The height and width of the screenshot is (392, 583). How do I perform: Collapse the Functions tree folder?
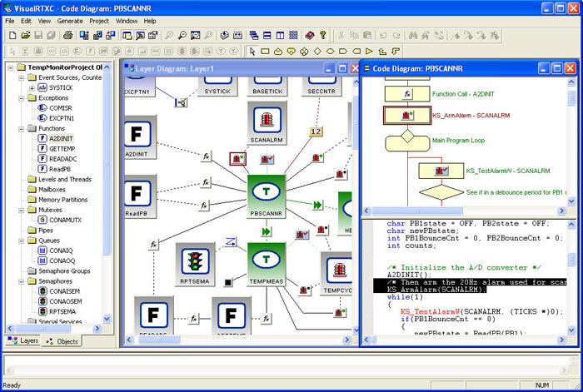[x=21, y=129]
